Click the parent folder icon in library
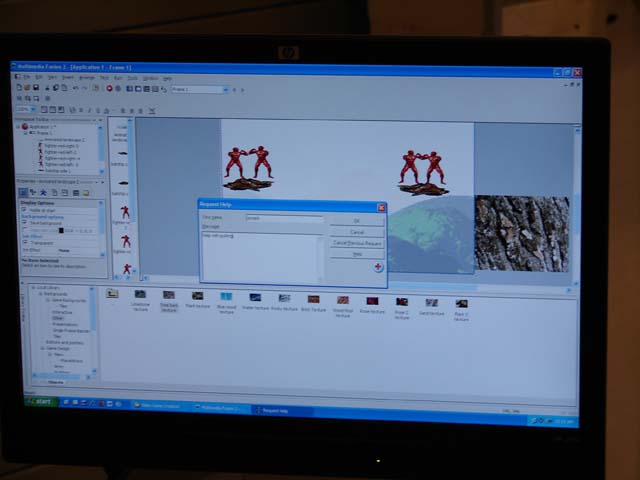 pyautogui.click(x=112, y=294)
